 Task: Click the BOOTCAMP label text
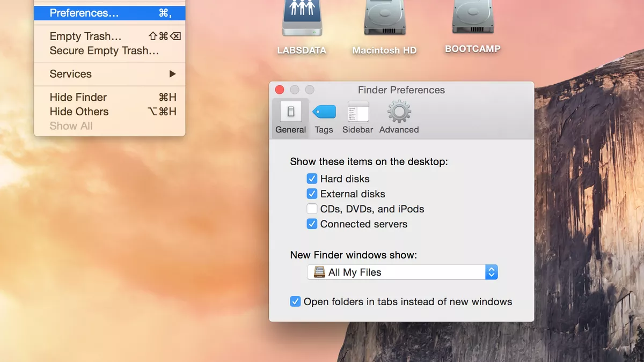click(x=473, y=49)
